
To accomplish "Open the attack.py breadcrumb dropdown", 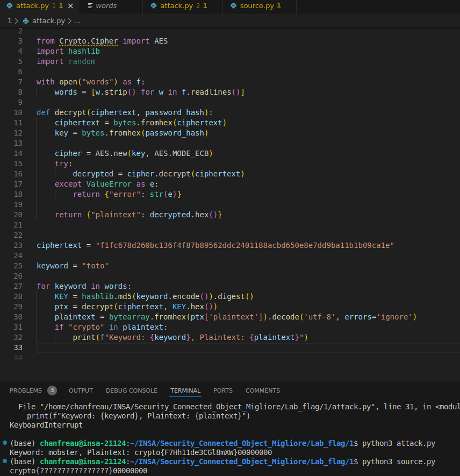I will (x=48, y=21).
